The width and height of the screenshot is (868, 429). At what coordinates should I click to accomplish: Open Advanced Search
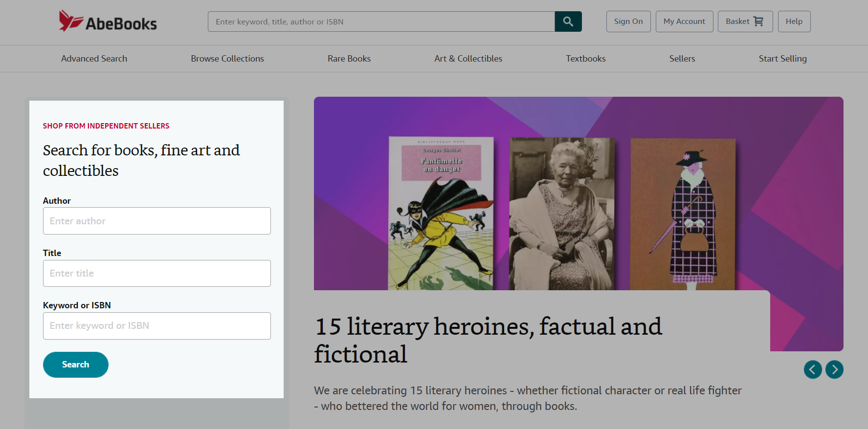94,59
